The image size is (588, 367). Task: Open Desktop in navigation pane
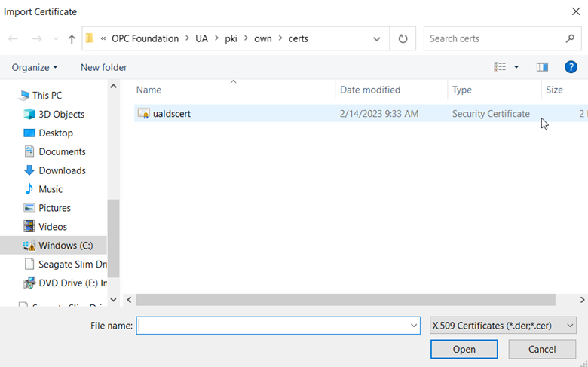tap(56, 133)
